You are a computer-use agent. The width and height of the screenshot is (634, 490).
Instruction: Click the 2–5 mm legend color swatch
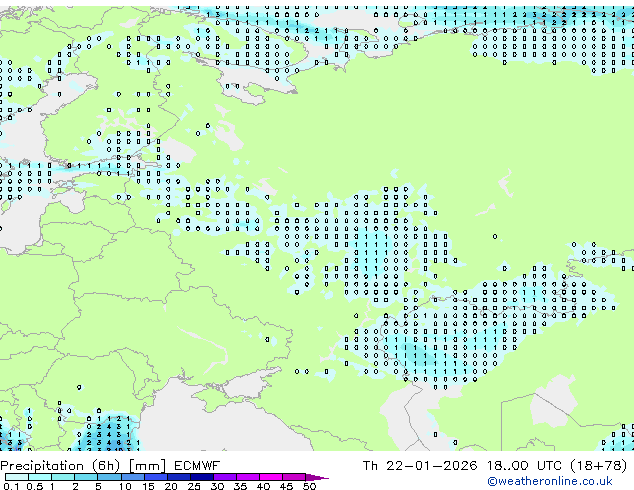click(x=86, y=477)
